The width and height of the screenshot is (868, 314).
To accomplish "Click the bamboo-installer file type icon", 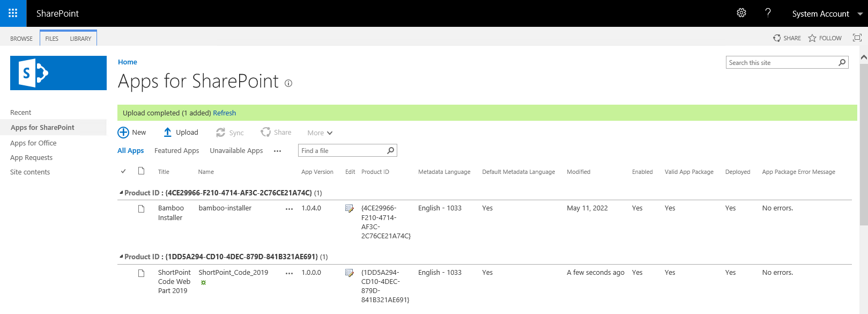I will pyautogui.click(x=141, y=209).
